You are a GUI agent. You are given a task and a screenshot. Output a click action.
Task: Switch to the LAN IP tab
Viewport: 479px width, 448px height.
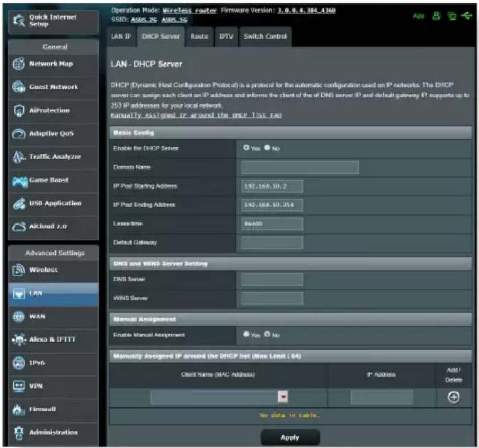[121, 37]
